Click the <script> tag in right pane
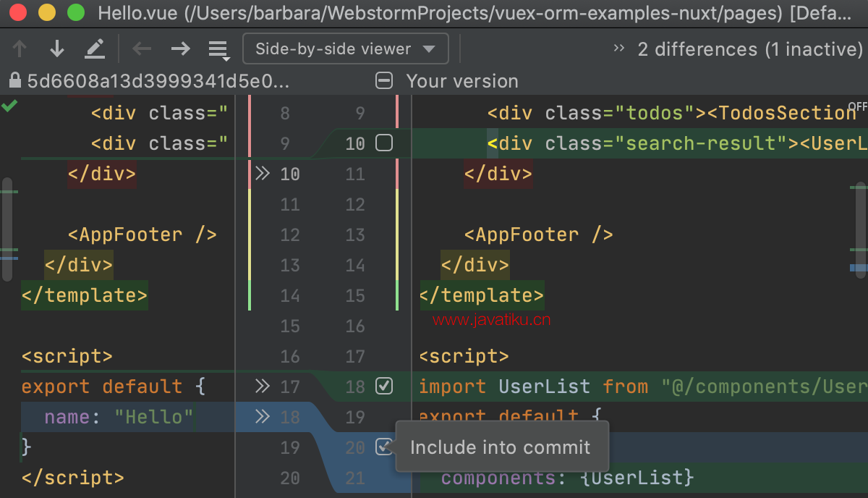 pyautogui.click(x=464, y=356)
